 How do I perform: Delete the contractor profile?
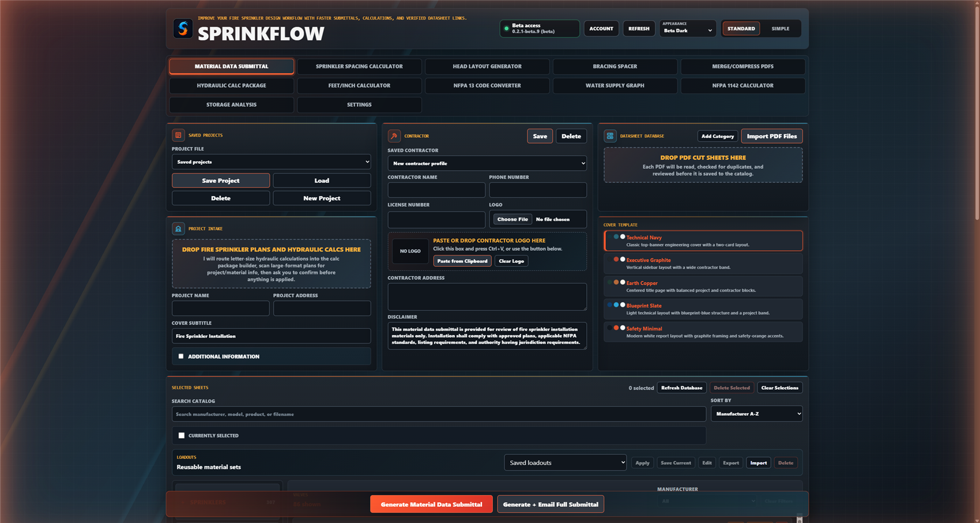click(x=571, y=136)
